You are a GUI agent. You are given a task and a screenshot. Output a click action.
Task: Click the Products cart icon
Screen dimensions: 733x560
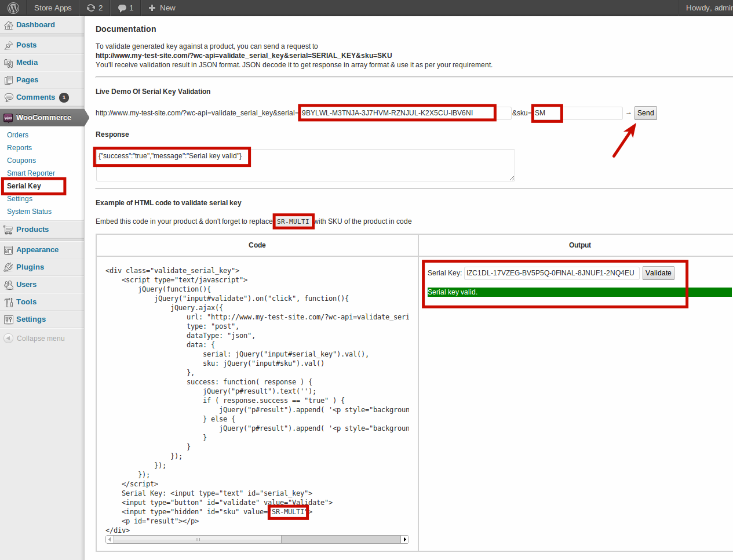click(8, 230)
